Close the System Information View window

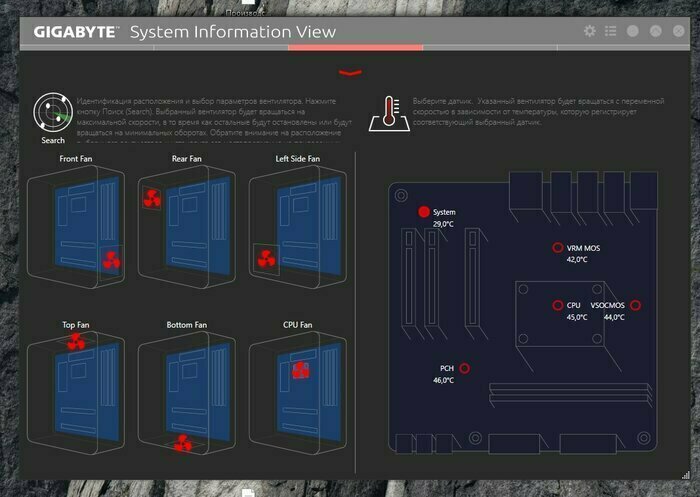[x=679, y=31]
